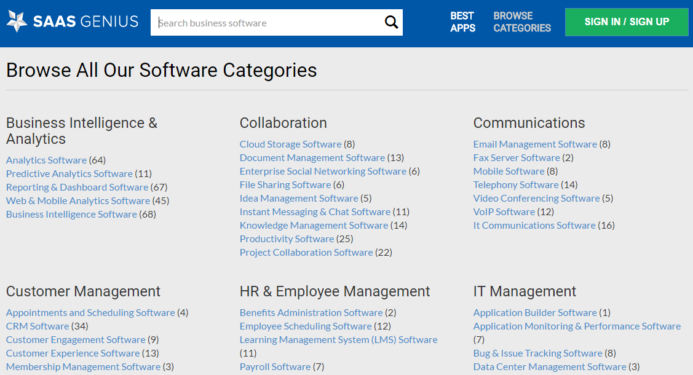Click the Sign In / Sign Up button
This screenshot has height=375, width=693.
(626, 22)
